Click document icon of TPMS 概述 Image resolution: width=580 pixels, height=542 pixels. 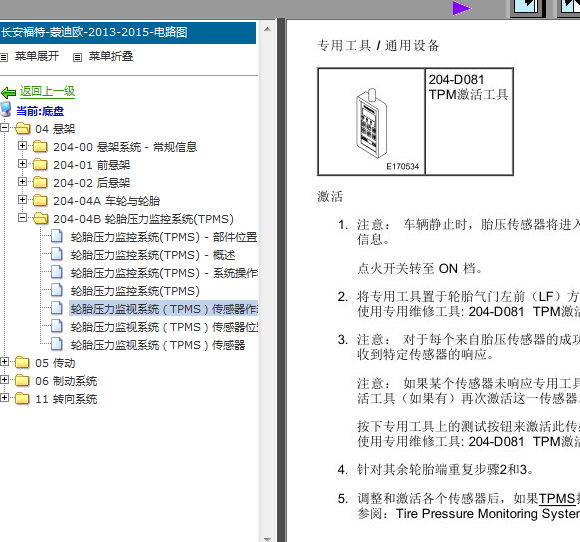(57, 254)
